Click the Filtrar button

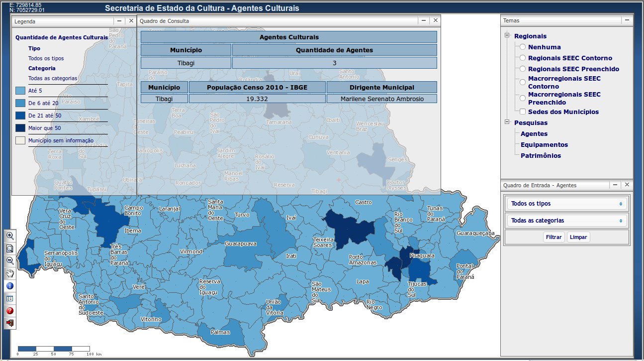[x=553, y=237]
